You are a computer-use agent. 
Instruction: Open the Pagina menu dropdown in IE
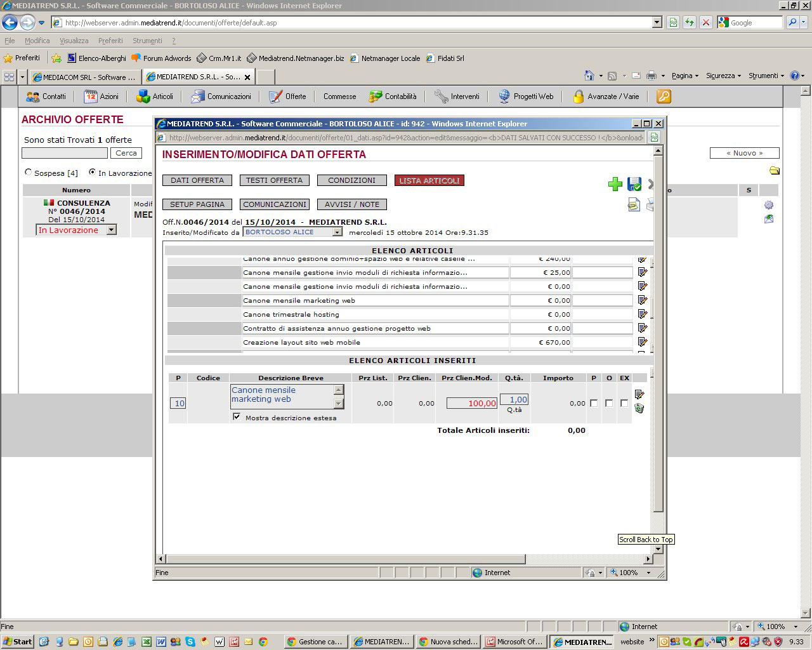pos(684,76)
